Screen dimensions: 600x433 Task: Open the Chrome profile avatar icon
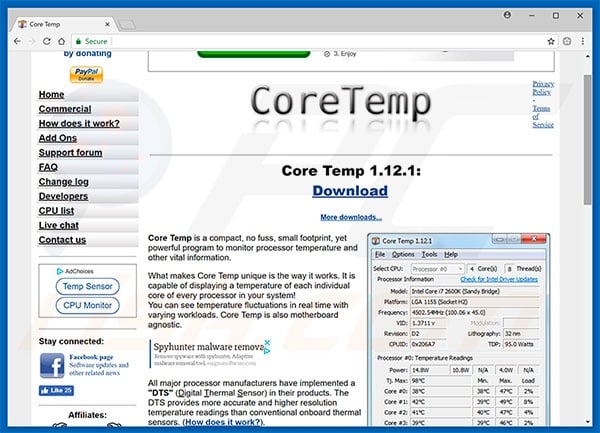(507, 15)
